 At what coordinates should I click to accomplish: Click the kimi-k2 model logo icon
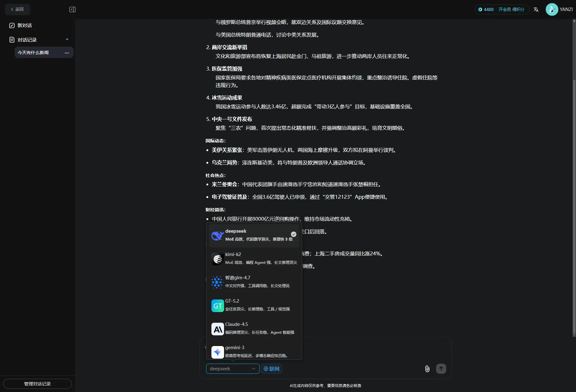(217, 259)
